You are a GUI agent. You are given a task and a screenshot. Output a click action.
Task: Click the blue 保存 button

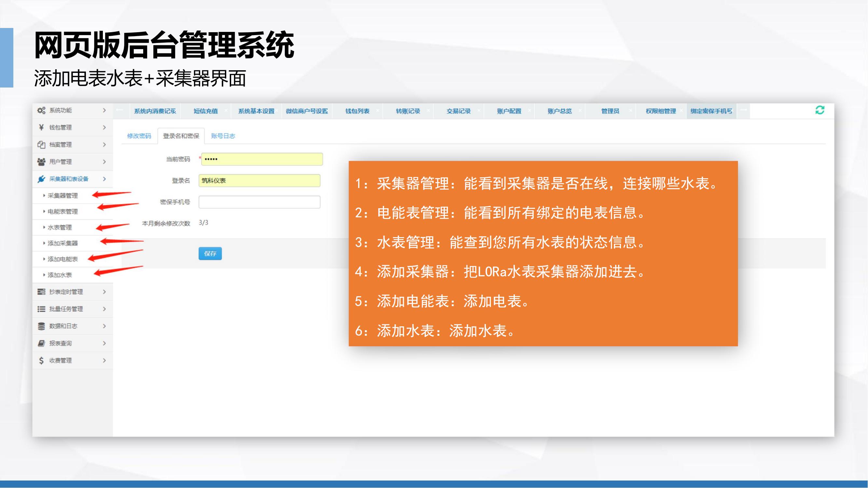point(210,254)
